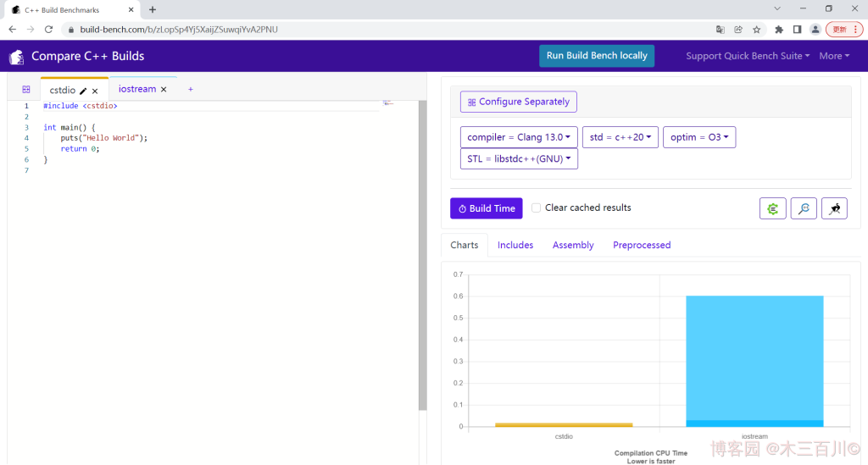Open the std = c++20 dropdown

point(620,137)
